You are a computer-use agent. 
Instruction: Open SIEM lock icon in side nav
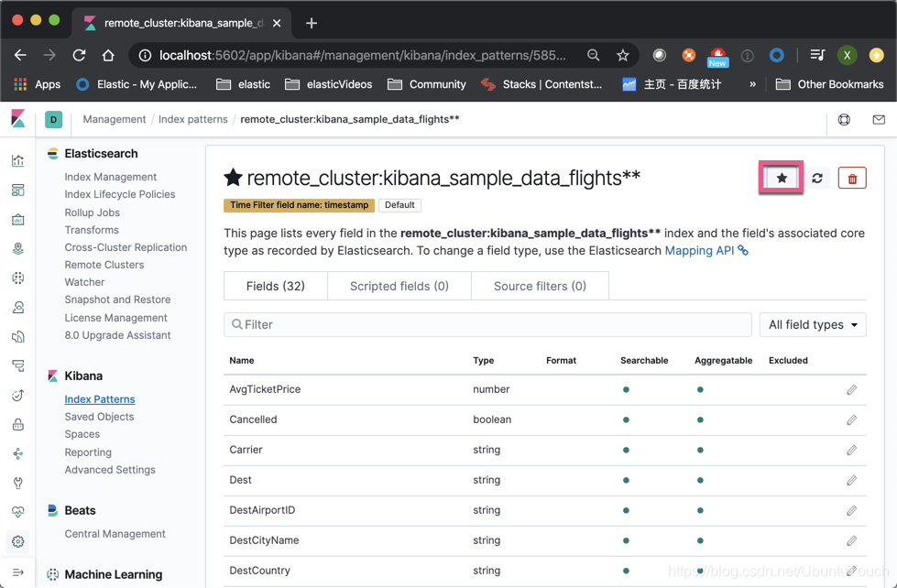point(17,424)
